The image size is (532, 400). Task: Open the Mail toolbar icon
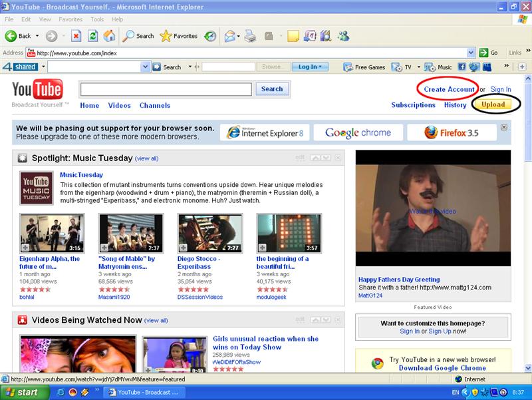(x=229, y=36)
